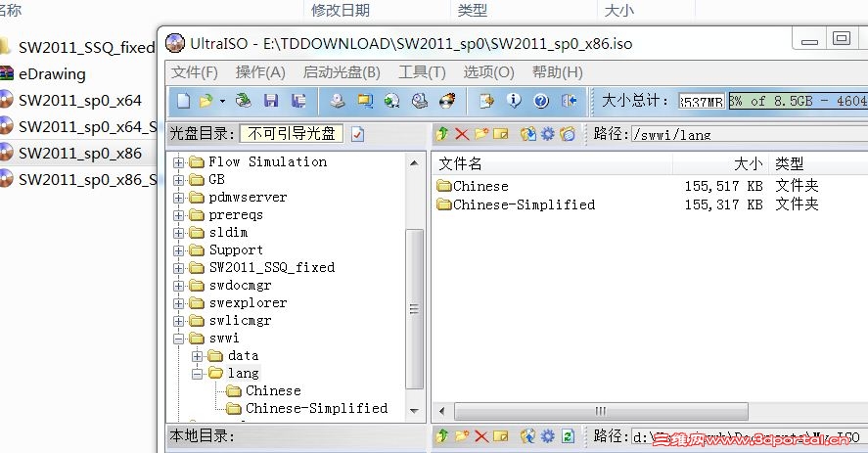Viewport: 868px width, 453px height.
Task: Open the 选项(O) menu
Action: pyautogui.click(x=489, y=72)
